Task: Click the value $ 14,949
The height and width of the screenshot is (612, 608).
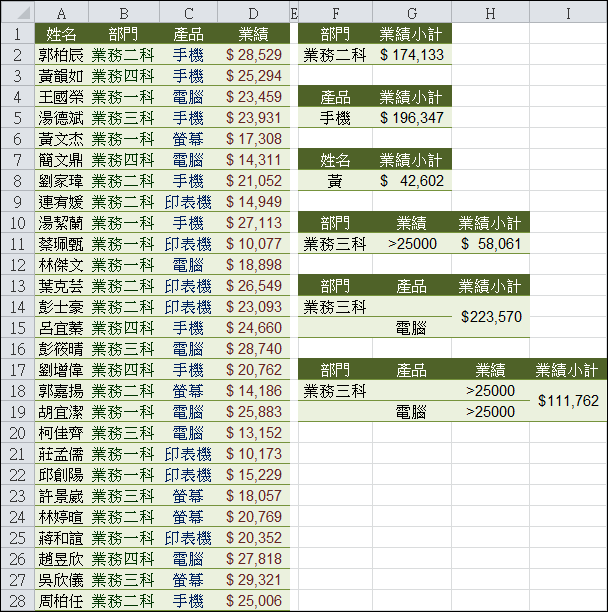Action: tap(254, 202)
